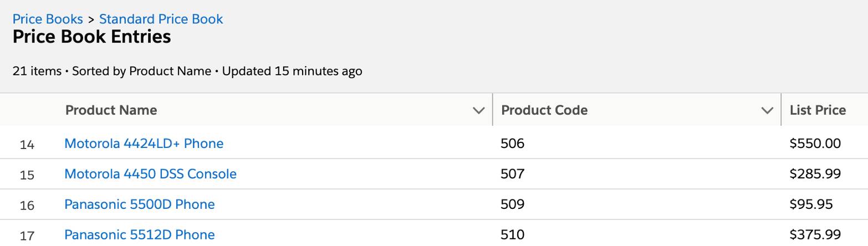Open Motorola 4450 DSS Console entry

[150, 174]
